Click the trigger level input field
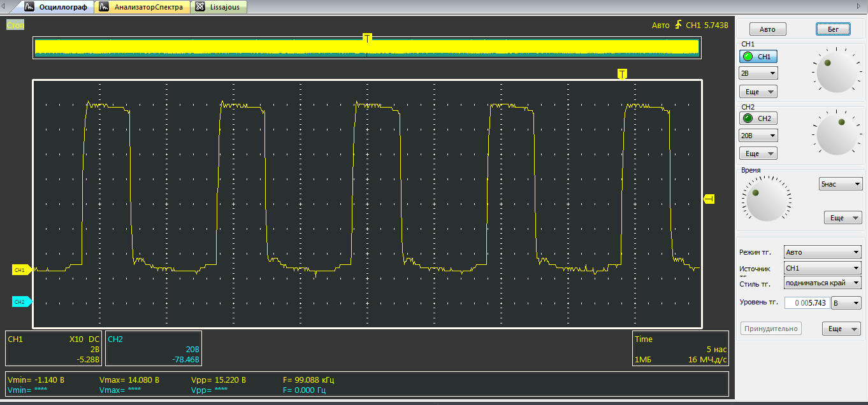This screenshot has height=405, width=868. coord(807,303)
